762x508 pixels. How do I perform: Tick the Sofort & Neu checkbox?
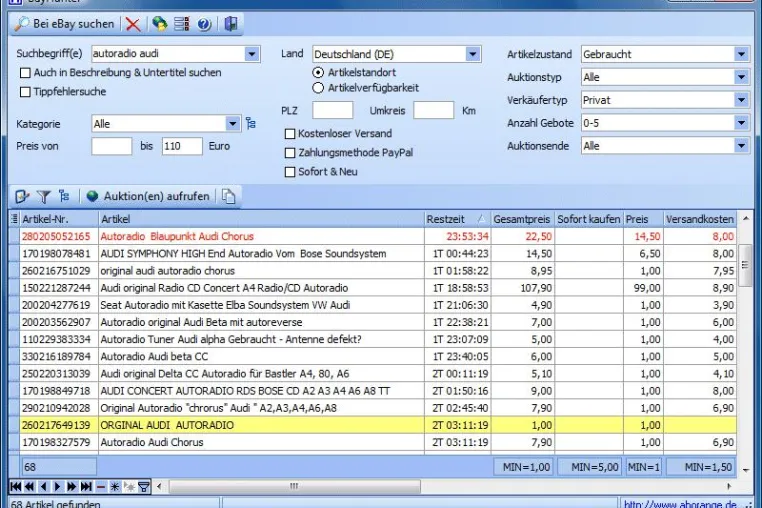point(290,172)
